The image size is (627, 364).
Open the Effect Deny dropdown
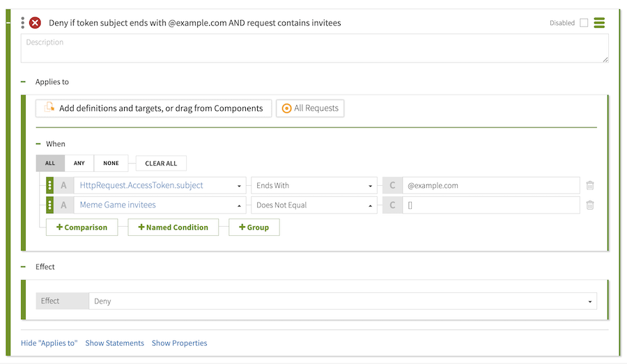342,301
